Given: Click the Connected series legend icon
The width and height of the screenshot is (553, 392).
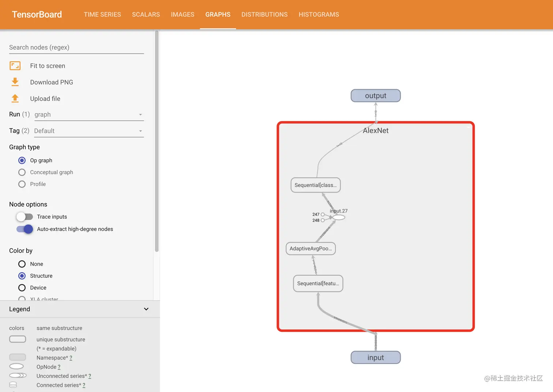Looking at the screenshot, I should click(x=13, y=385).
